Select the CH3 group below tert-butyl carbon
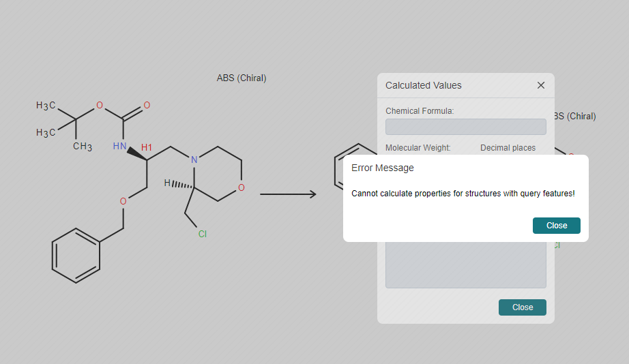The image size is (629, 364). [x=83, y=147]
